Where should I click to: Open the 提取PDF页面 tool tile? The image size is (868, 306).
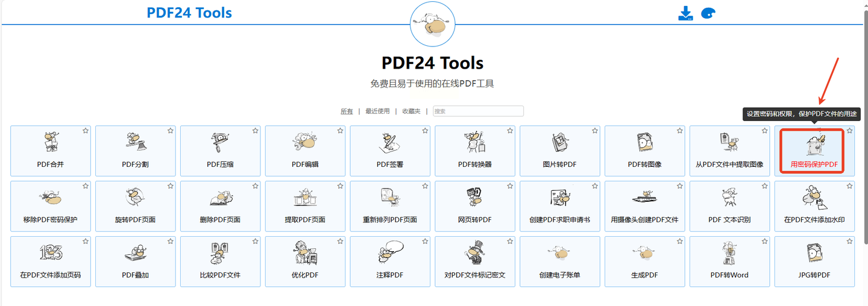[x=306, y=207]
